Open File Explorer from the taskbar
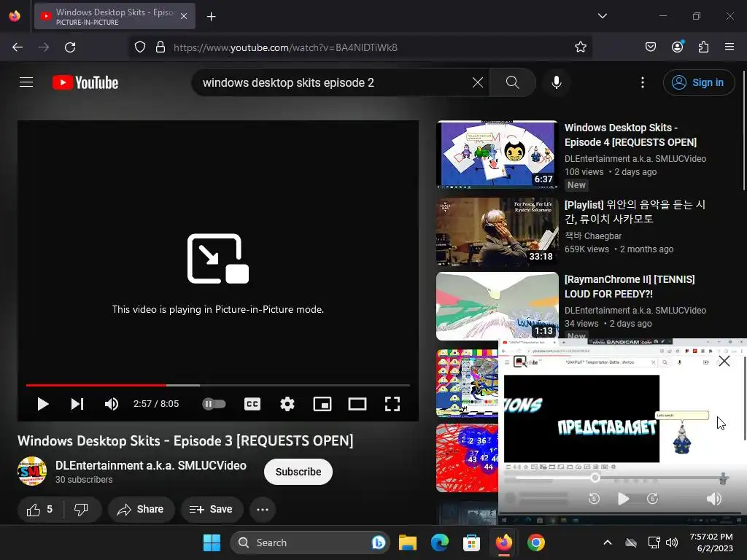The height and width of the screenshot is (560, 747). coord(407,542)
